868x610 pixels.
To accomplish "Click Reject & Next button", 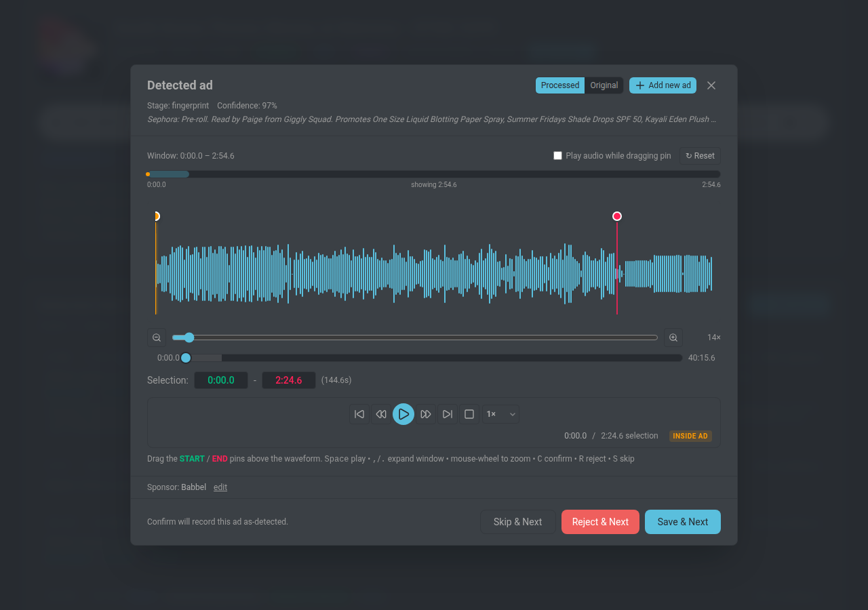I will coord(600,522).
